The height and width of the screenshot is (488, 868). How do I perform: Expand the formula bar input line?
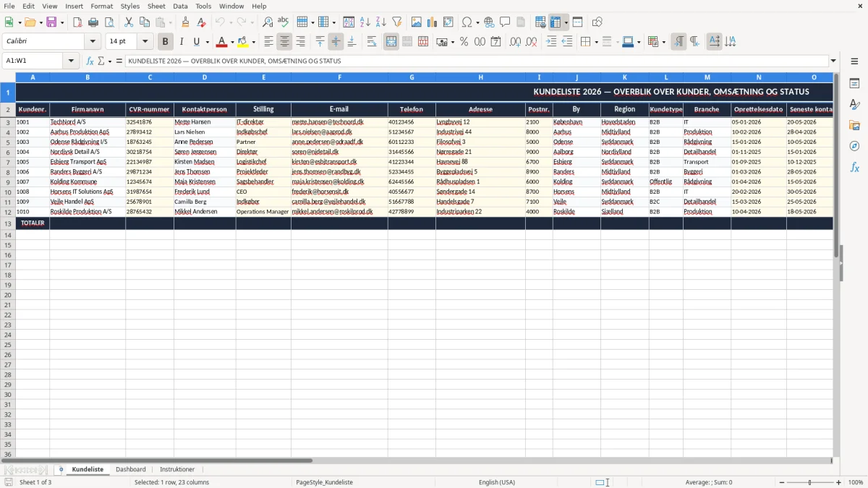pyautogui.click(x=833, y=61)
